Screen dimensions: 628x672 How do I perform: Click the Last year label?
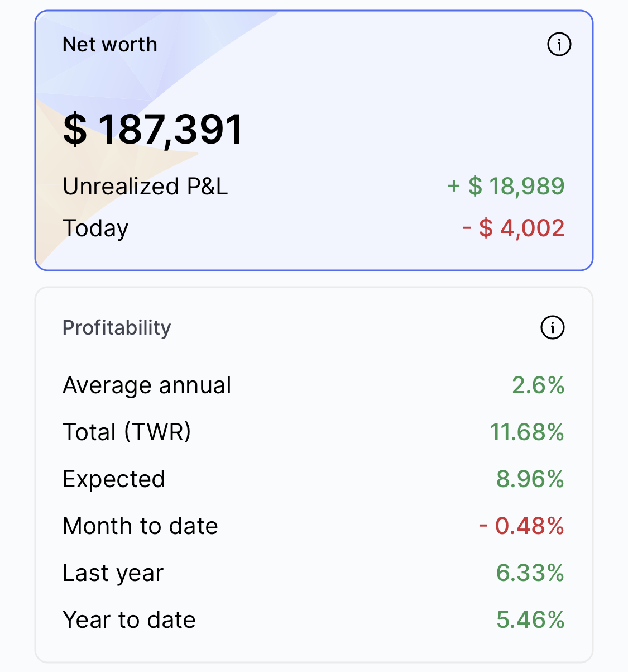(113, 573)
